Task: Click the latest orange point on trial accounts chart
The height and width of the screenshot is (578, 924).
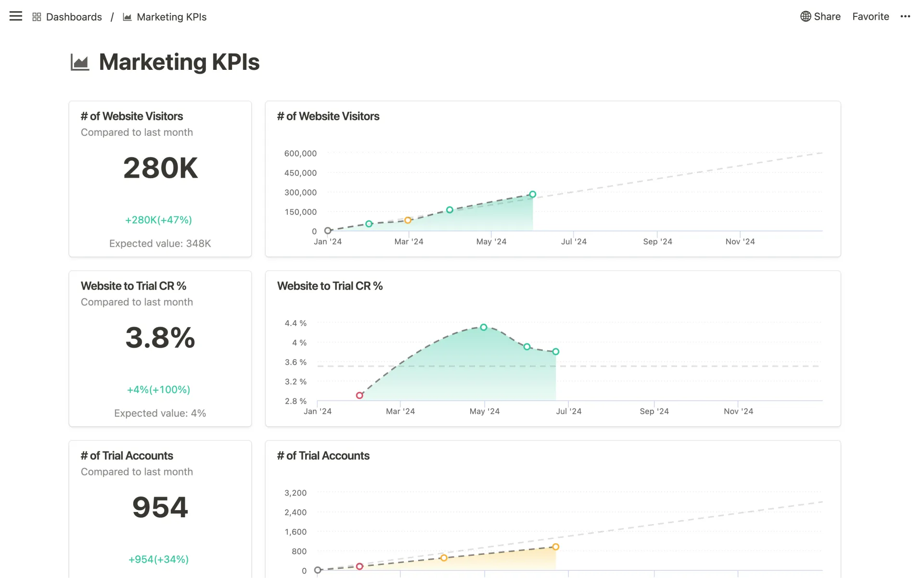Action: pyautogui.click(x=556, y=547)
